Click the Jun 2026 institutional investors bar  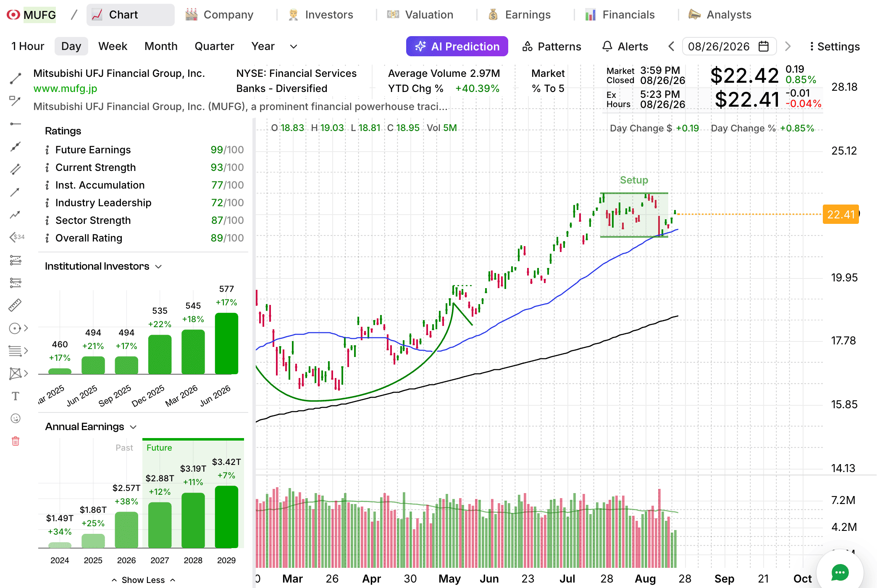(226, 343)
